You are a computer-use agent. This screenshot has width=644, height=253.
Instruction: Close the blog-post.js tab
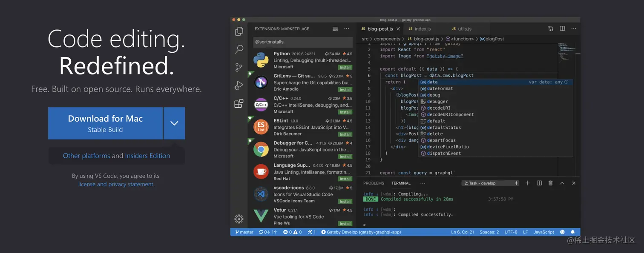pos(398,29)
